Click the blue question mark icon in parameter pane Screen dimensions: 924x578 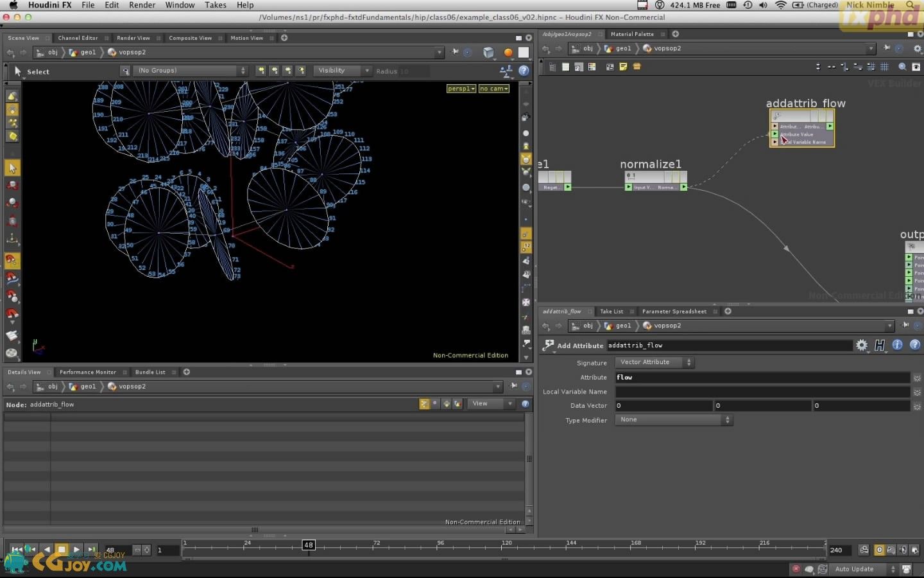point(915,345)
